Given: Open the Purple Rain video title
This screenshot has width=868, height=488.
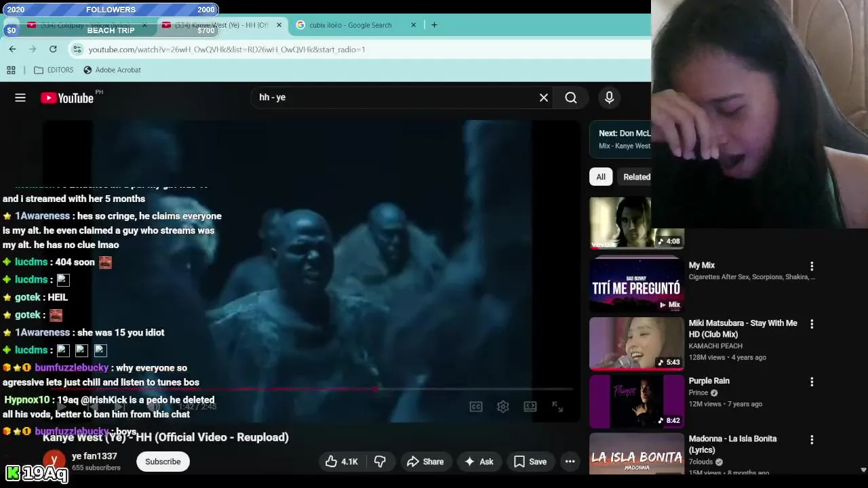Looking at the screenshot, I should 709,381.
